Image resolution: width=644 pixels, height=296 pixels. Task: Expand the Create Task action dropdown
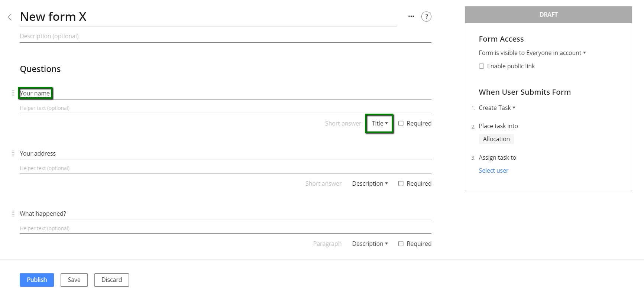(497, 108)
